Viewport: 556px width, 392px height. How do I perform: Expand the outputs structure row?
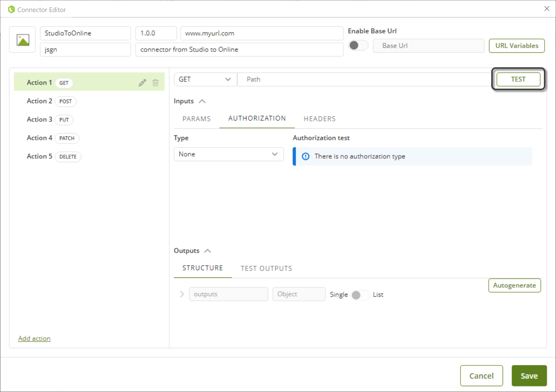[182, 294]
